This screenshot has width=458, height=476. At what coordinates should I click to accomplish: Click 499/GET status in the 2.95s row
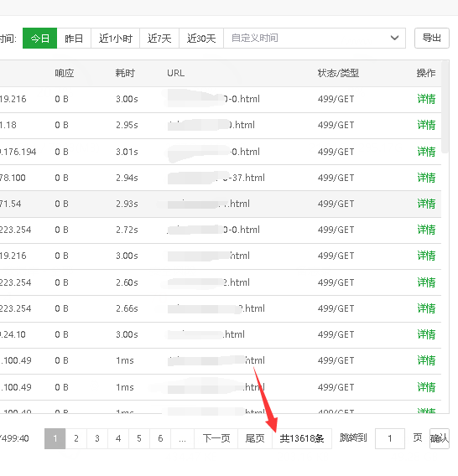(x=336, y=125)
